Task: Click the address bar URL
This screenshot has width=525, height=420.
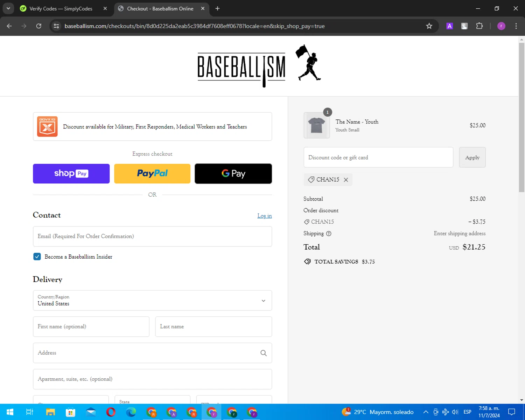Action: click(x=195, y=26)
